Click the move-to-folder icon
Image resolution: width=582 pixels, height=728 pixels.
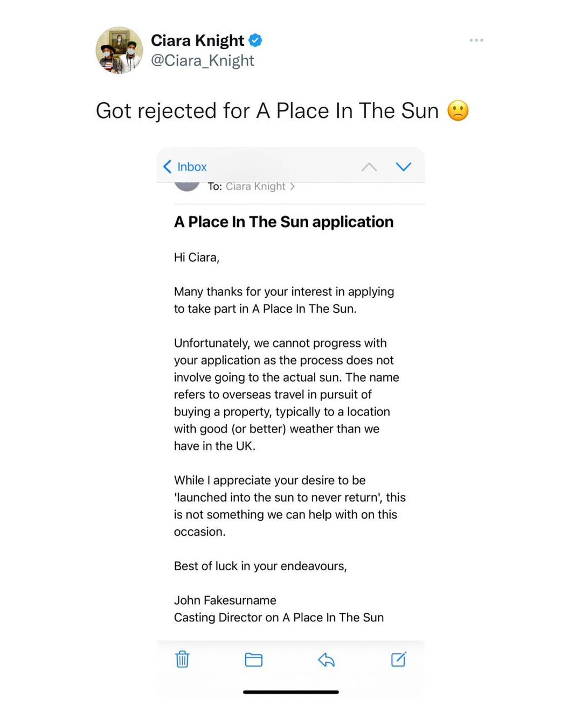pos(253,659)
